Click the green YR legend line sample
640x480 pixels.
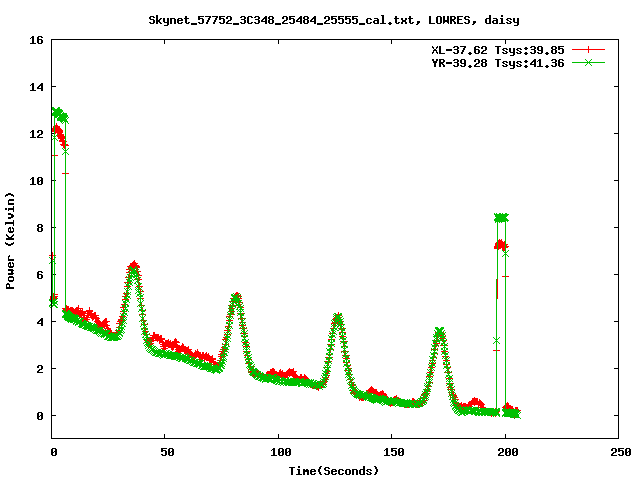point(588,62)
